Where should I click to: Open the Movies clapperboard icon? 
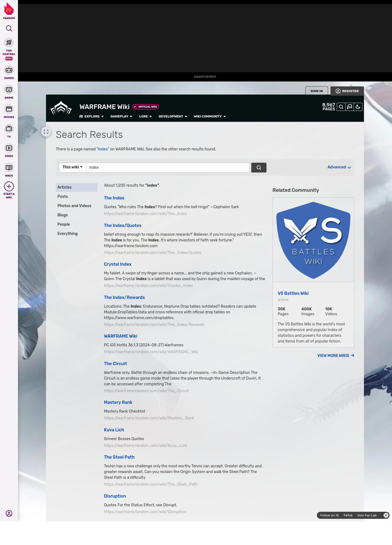(9, 109)
